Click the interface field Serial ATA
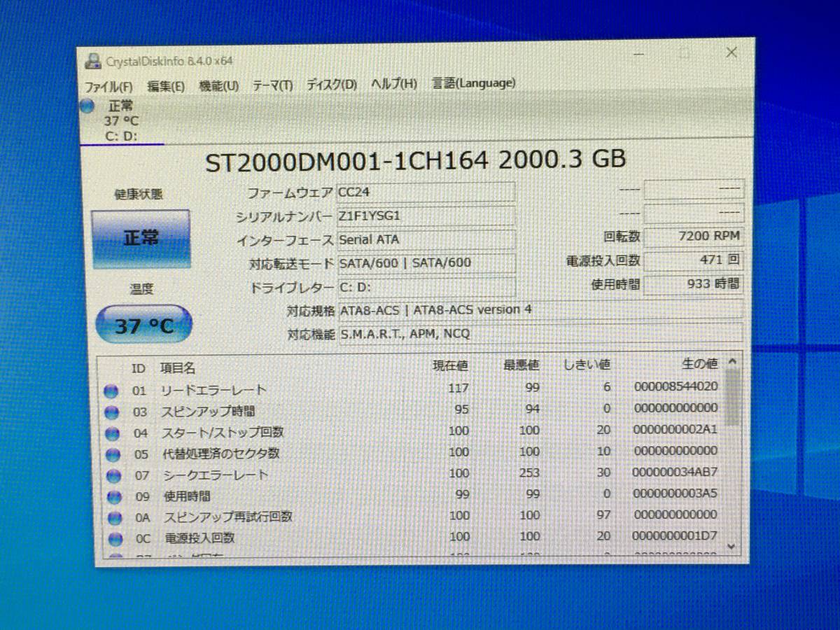The image size is (840, 630). pos(426,239)
